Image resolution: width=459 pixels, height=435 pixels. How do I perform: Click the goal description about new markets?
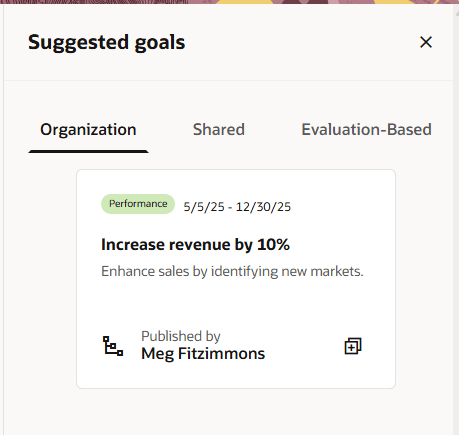(232, 271)
